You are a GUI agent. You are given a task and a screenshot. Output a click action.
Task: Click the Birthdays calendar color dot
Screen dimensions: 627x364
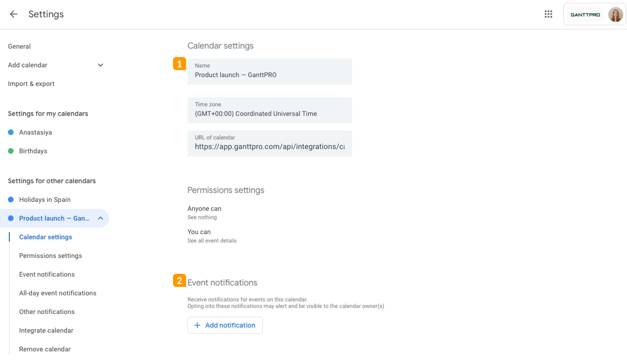(x=11, y=151)
